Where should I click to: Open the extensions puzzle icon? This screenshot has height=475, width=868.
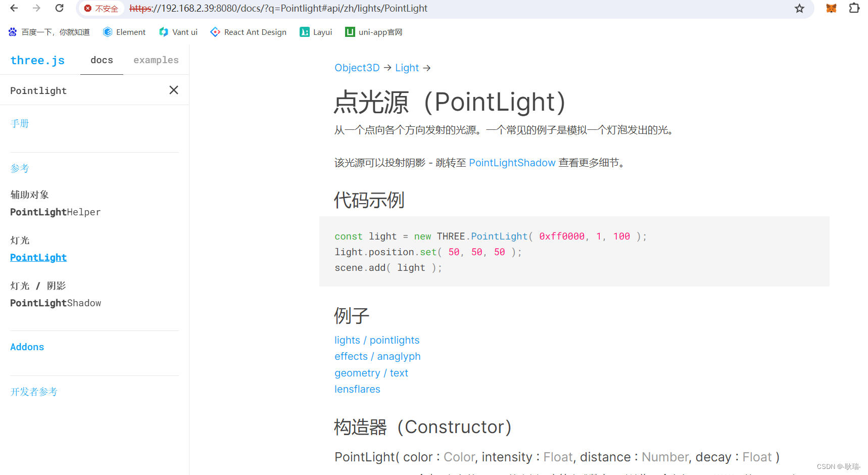854,8
